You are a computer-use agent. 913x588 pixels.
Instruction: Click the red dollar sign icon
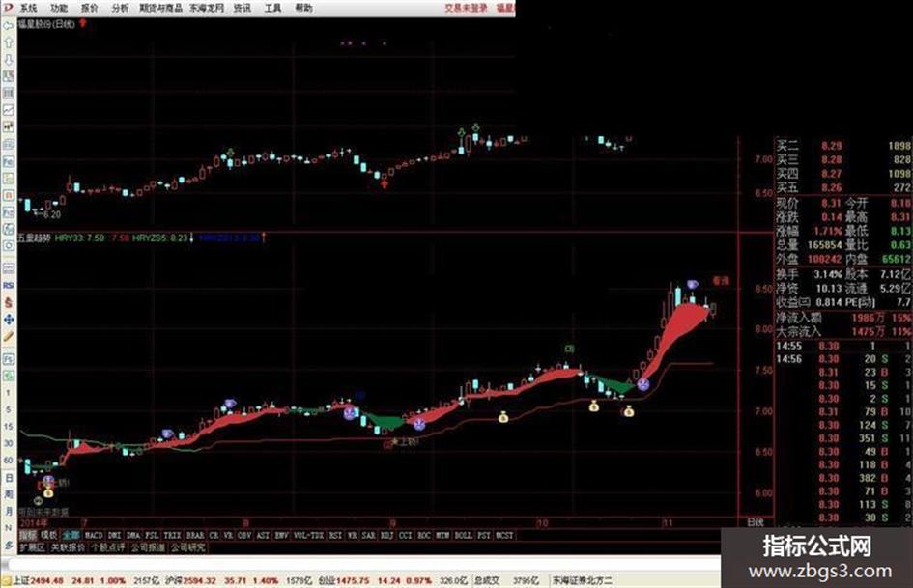[8, 303]
